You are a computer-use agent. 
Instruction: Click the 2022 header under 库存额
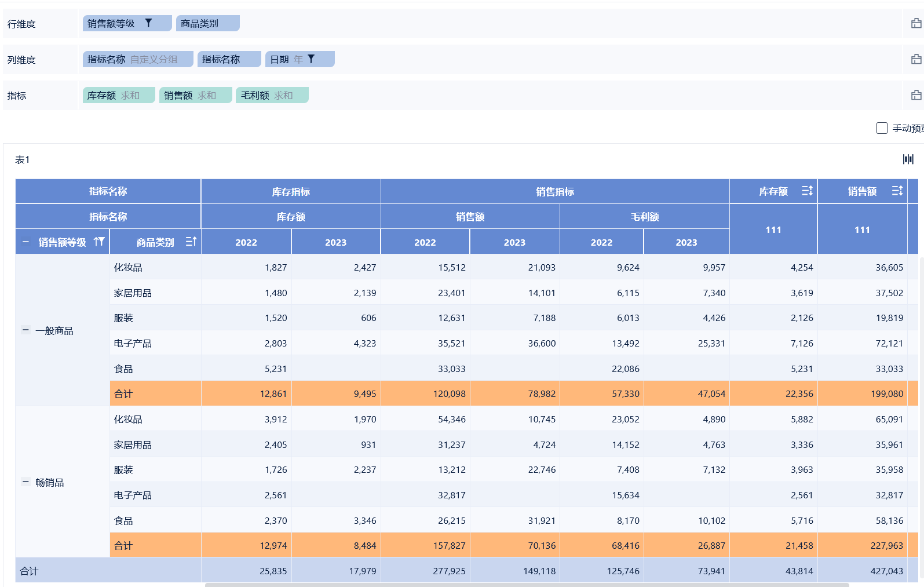click(246, 242)
